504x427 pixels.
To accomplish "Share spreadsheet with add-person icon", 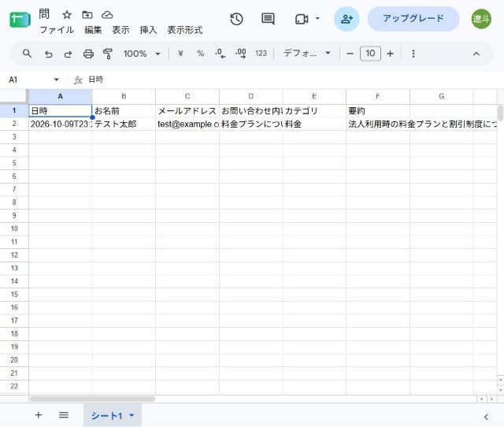I will point(346,19).
